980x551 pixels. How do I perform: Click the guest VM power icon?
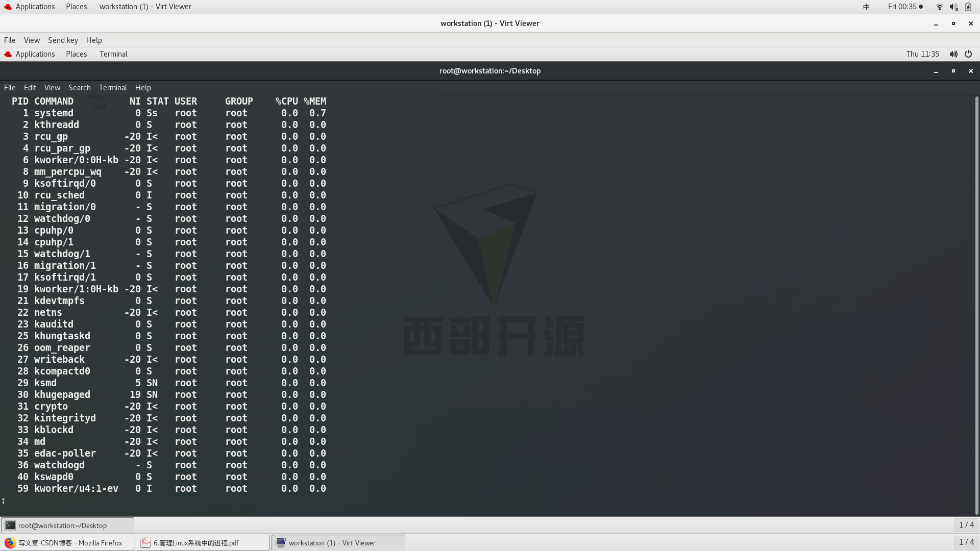point(968,54)
